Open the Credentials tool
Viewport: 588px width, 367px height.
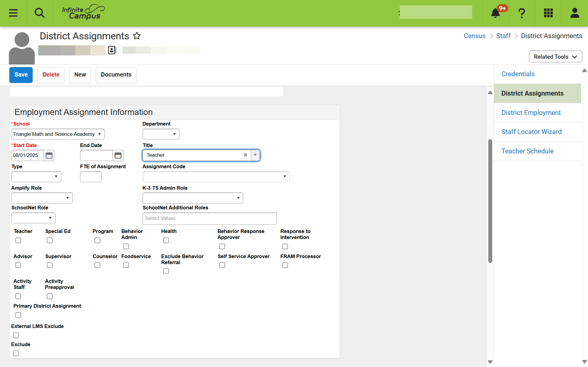[518, 74]
